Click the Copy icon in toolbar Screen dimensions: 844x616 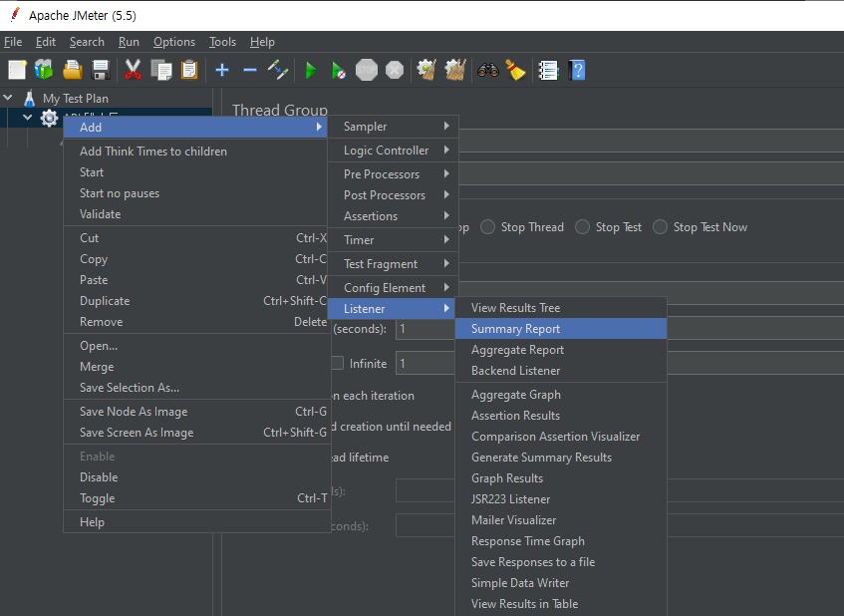click(161, 70)
